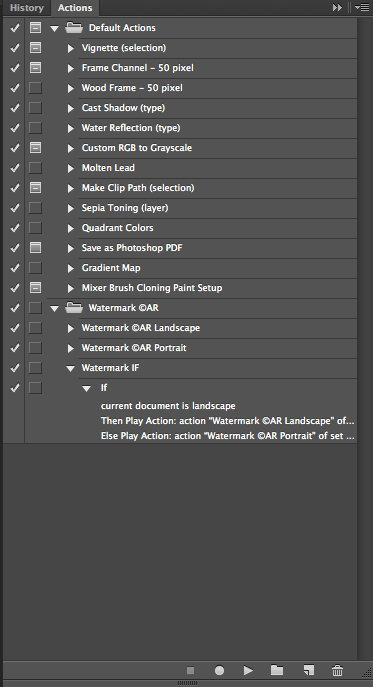The image size is (373, 687).
Task: Expand the Cast Shadow (type) action
Action: 71,108
